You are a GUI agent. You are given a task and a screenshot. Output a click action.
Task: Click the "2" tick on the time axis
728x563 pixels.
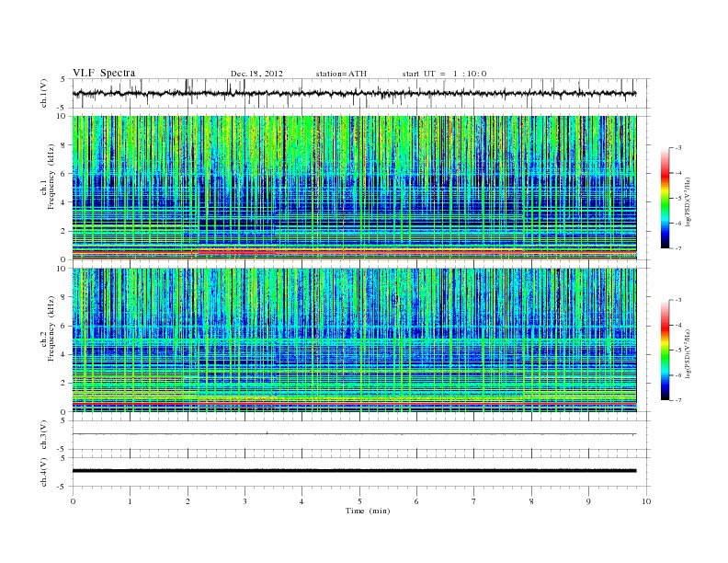188,501
